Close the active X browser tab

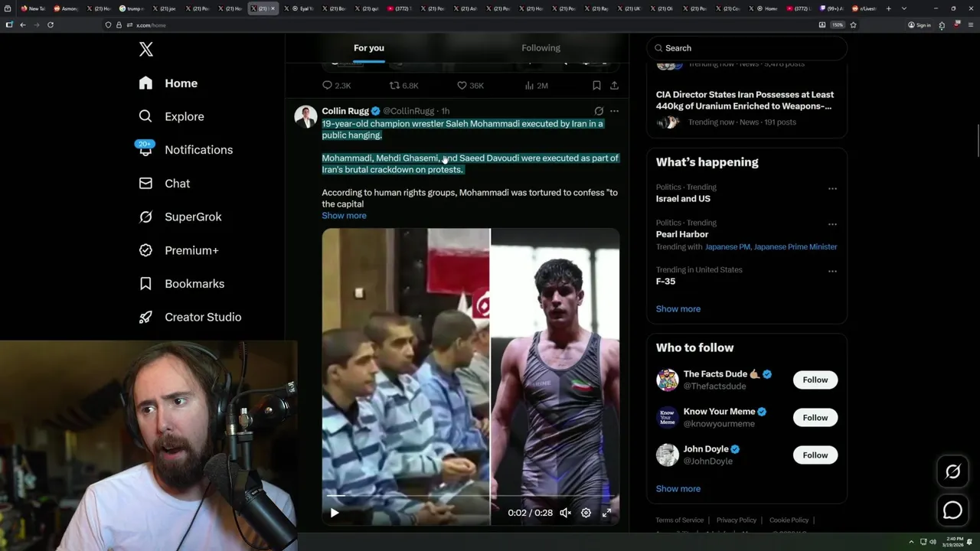pos(273,8)
